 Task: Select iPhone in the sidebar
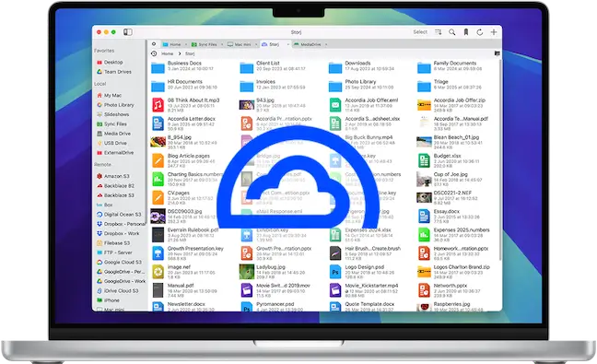(x=108, y=300)
